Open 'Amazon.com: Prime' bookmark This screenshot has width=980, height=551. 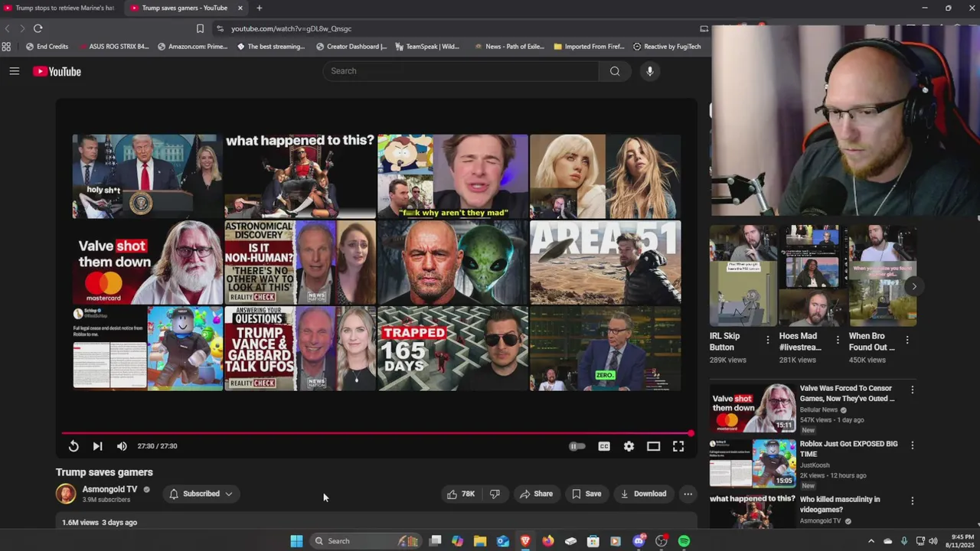tap(192, 46)
